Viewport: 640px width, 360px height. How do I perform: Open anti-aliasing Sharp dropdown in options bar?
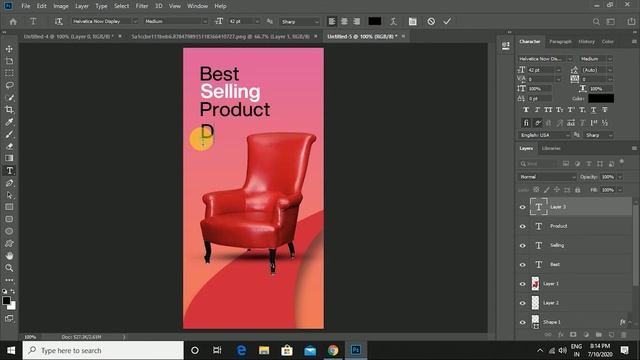tap(316, 21)
